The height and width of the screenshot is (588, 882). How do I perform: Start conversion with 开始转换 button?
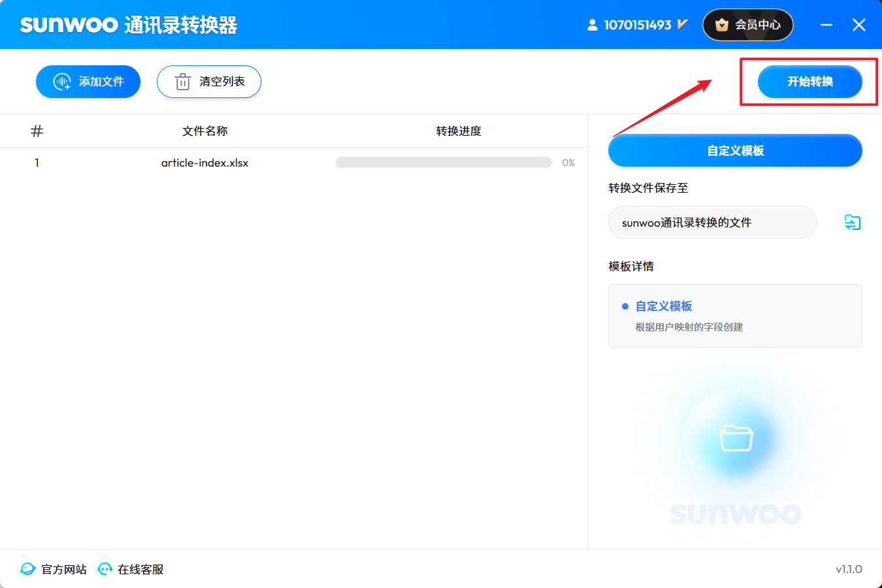[810, 82]
